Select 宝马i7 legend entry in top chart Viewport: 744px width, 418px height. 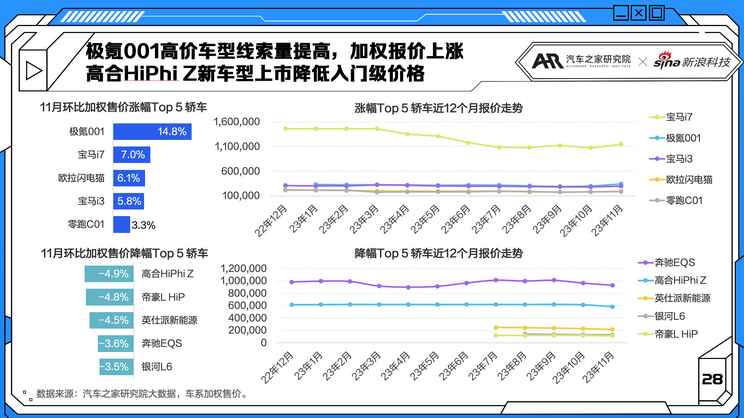[x=671, y=117]
